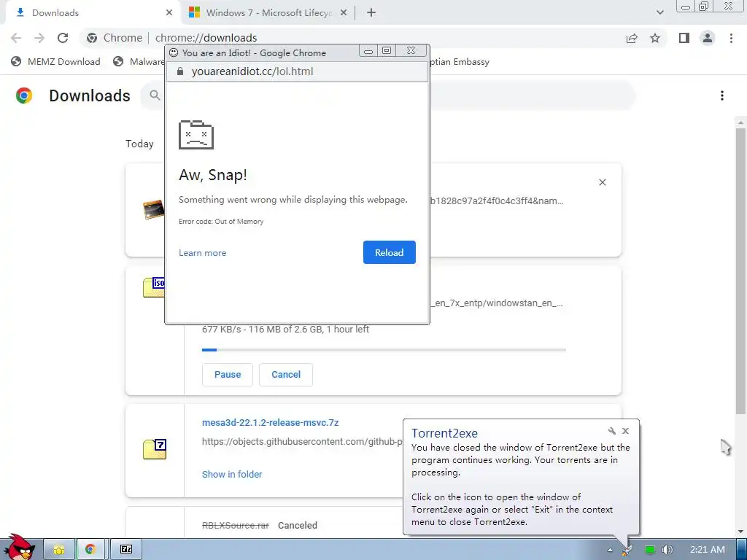The image size is (747, 560).
Task: Open the Downloads page three-dot menu
Action: 721,96
